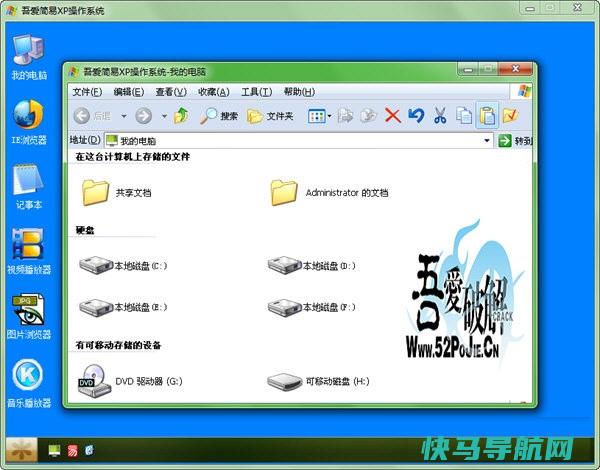Image resolution: width=600 pixels, height=470 pixels.
Task: Select 本地磁盘 (C:) drive
Action: 123,265
